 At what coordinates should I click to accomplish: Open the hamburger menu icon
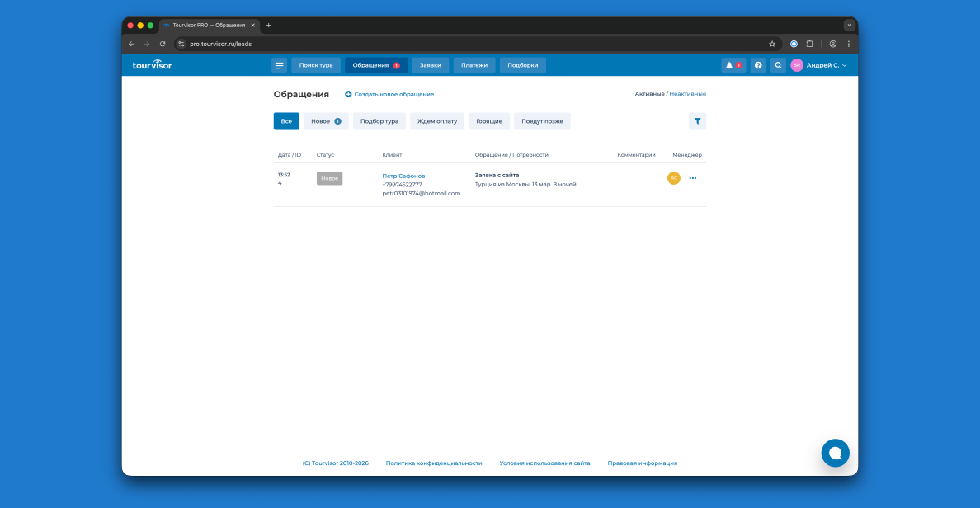coord(279,64)
